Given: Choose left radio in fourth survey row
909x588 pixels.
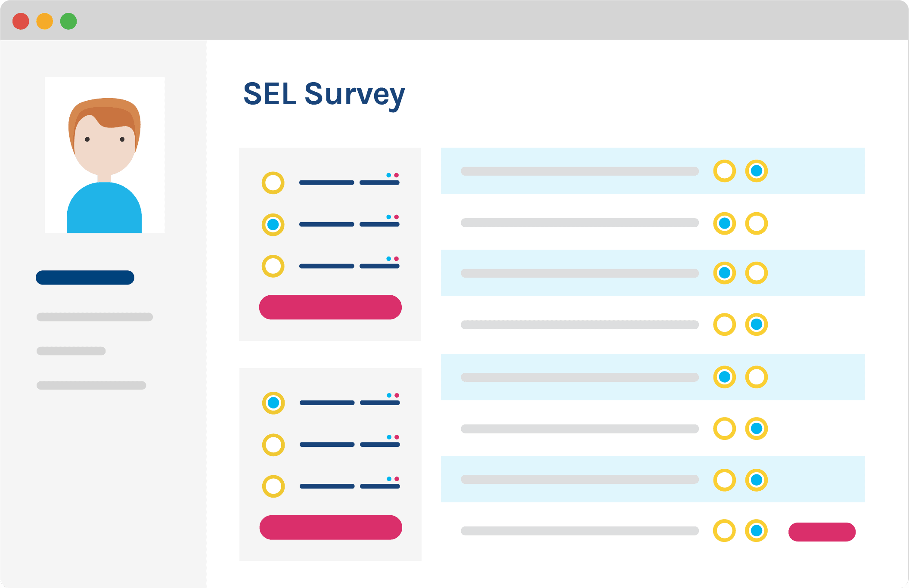Looking at the screenshot, I should click(x=725, y=325).
